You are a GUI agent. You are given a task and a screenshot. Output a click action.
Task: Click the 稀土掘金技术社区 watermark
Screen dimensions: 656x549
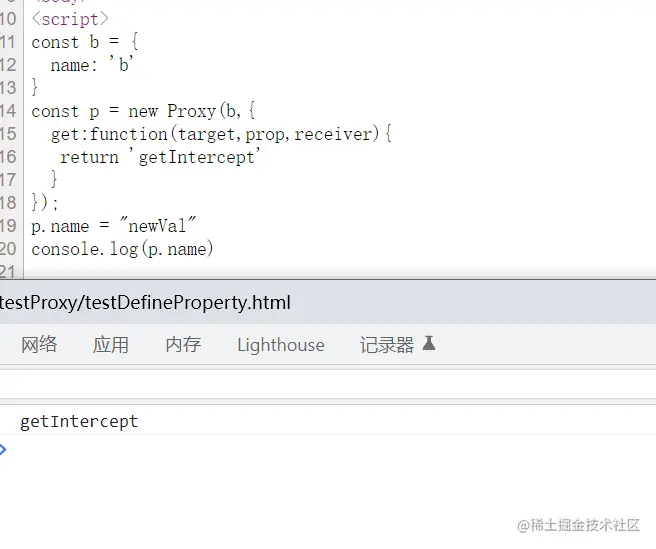pyautogui.click(x=578, y=525)
